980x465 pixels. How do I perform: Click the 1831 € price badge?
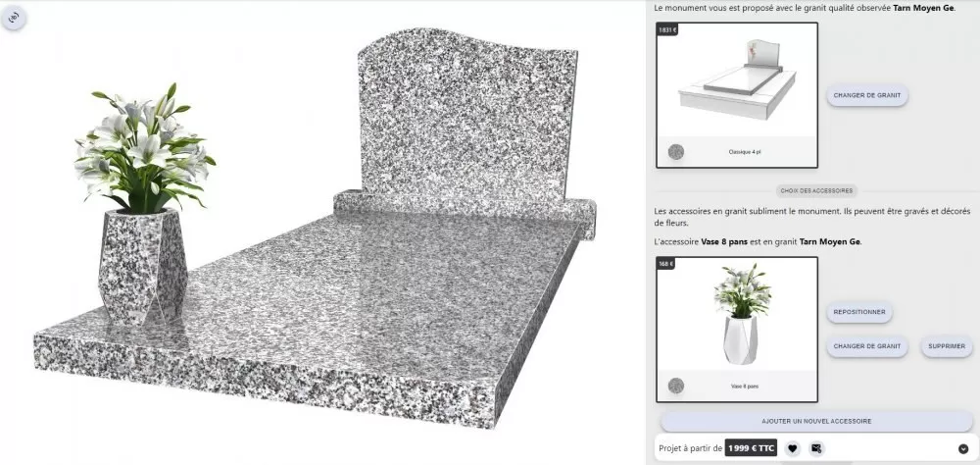pyautogui.click(x=667, y=30)
